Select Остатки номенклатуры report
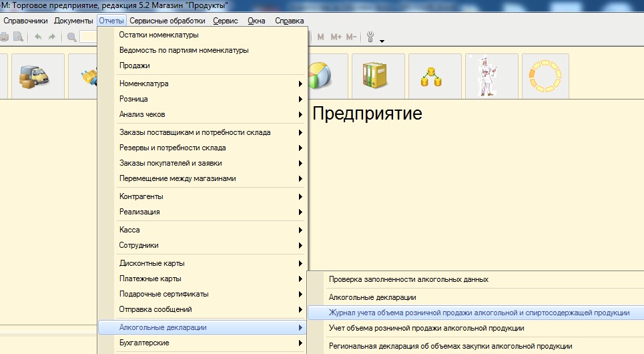Screen dimensions: 644x354 pos(159,35)
